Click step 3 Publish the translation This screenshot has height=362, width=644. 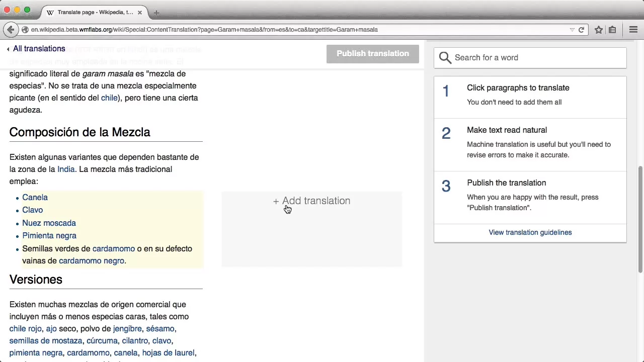point(530,198)
